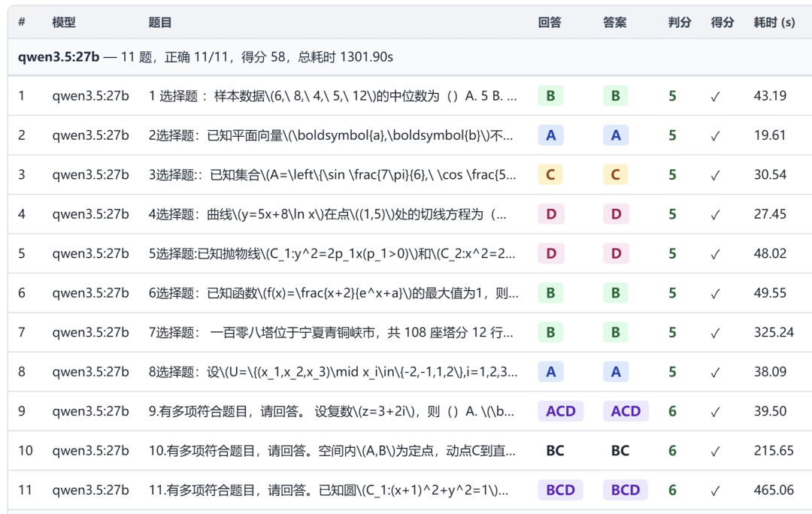Image resolution: width=812 pixels, height=514 pixels.
Task: Open question 5 about 抛物线
Action: tap(332, 254)
